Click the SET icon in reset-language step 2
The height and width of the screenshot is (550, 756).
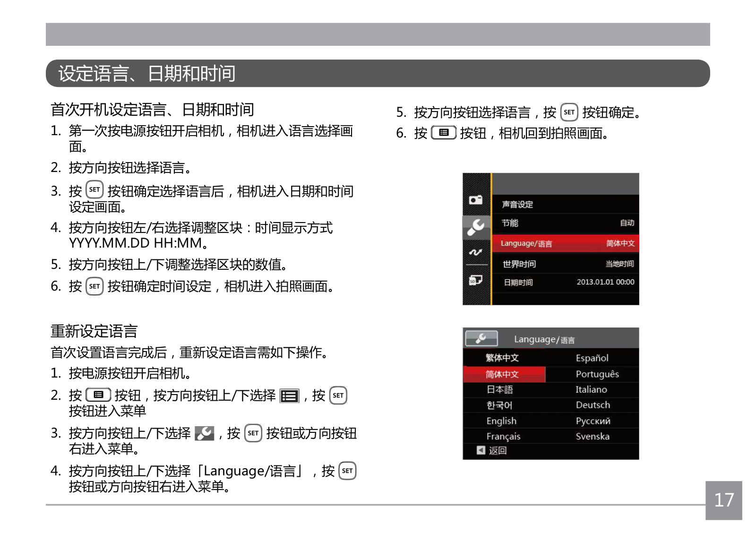(338, 395)
